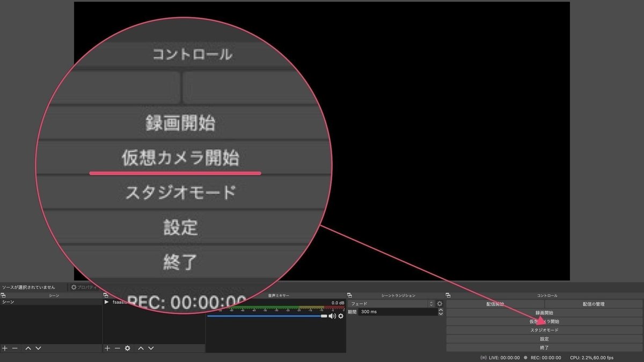Mute audio with the speaker icon
The height and width of the screenshot is (362, 644).
[332, 316]
